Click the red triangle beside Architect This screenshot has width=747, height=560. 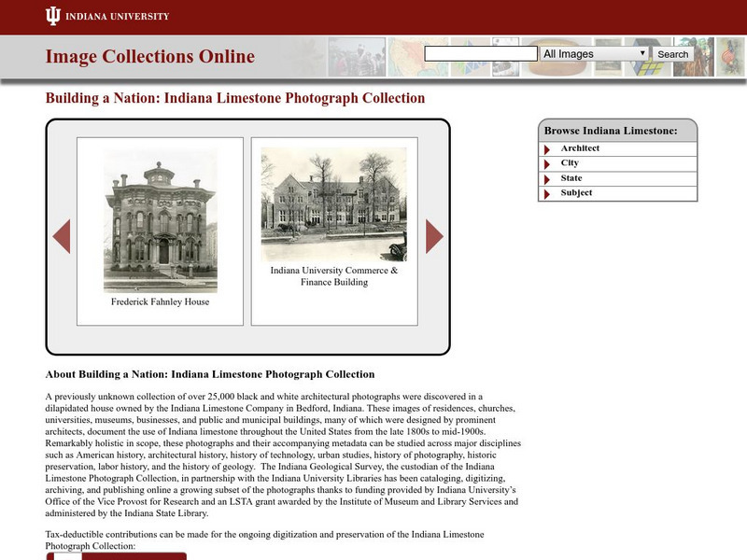click(x=547, y=149)
